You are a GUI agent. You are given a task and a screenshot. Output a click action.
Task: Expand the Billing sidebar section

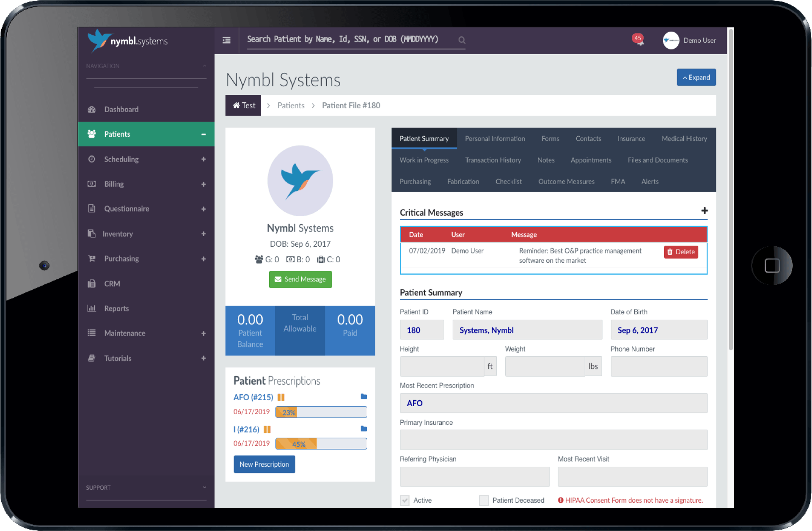[x=204, y=184]
